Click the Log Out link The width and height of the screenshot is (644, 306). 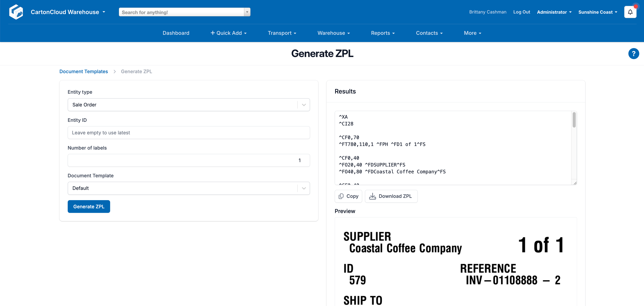[x=521, y=12]
